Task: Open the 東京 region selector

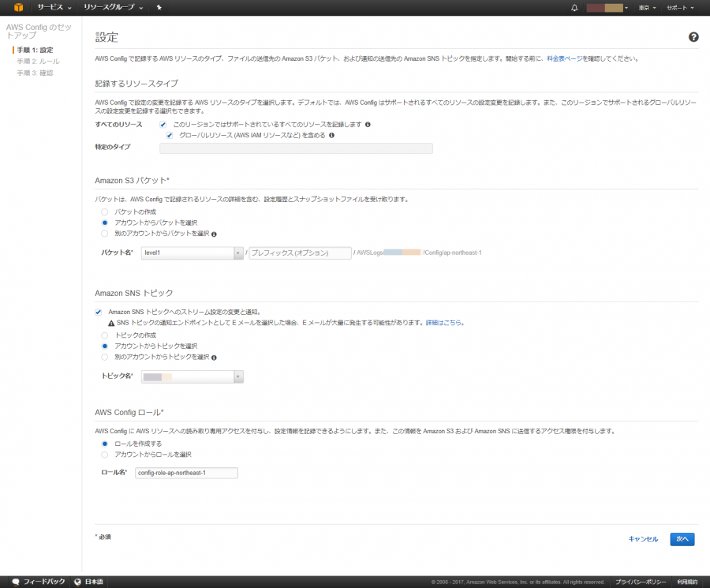Action: point(647,8)
